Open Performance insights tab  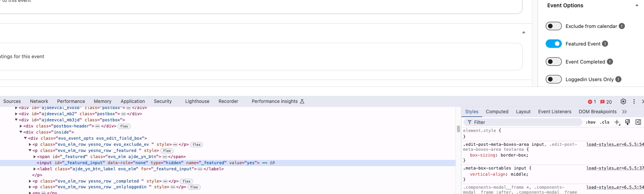point(278,101)
